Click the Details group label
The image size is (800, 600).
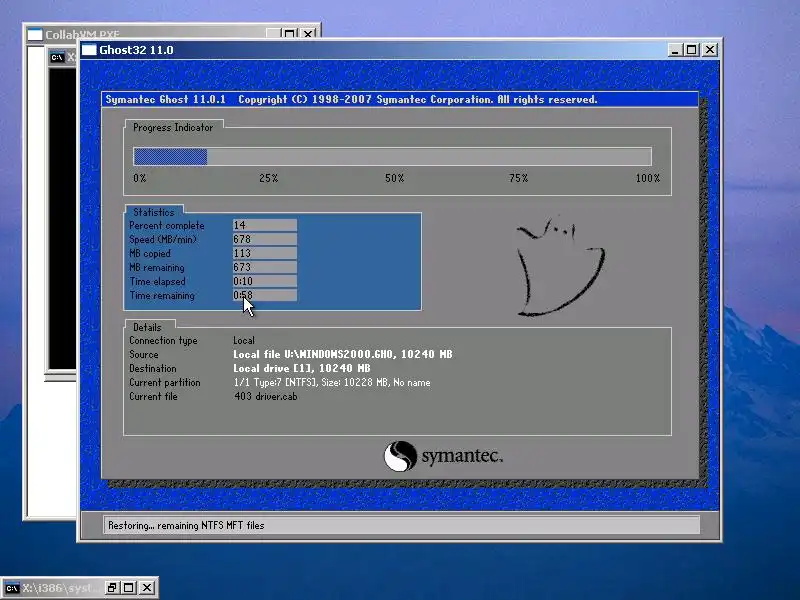pos(147,327)
